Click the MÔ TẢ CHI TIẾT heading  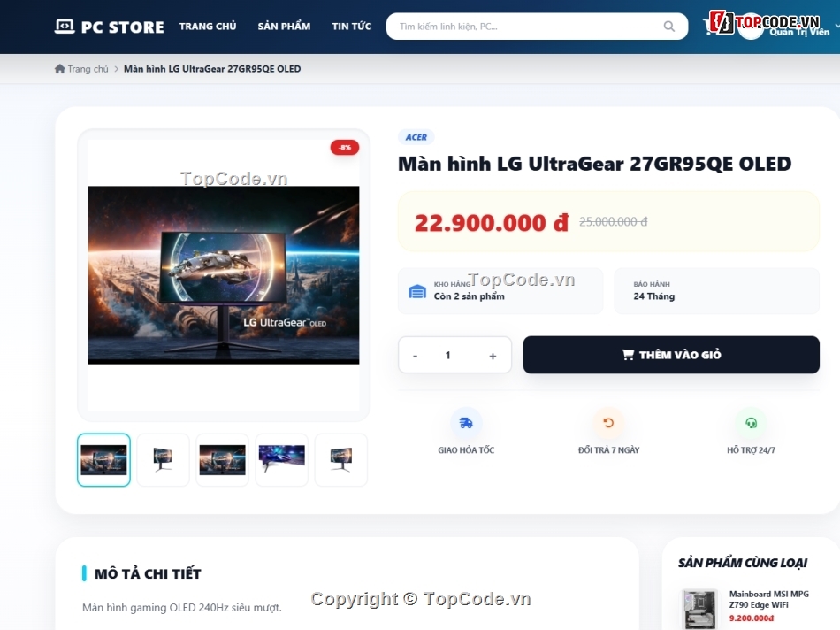(x=148, y=573)
